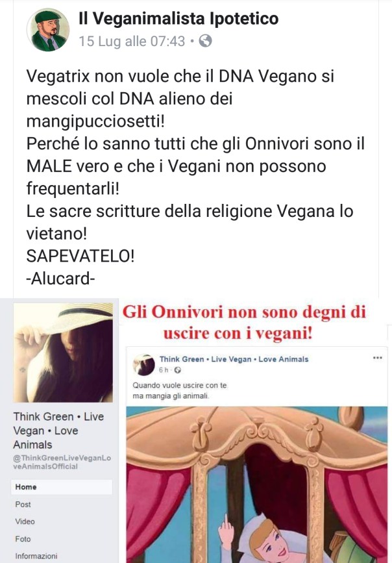Open Think Green • Live Vegan post author link
Viewport: 392px width, 563px height.
pyautogui.click(x=234, y=359)
